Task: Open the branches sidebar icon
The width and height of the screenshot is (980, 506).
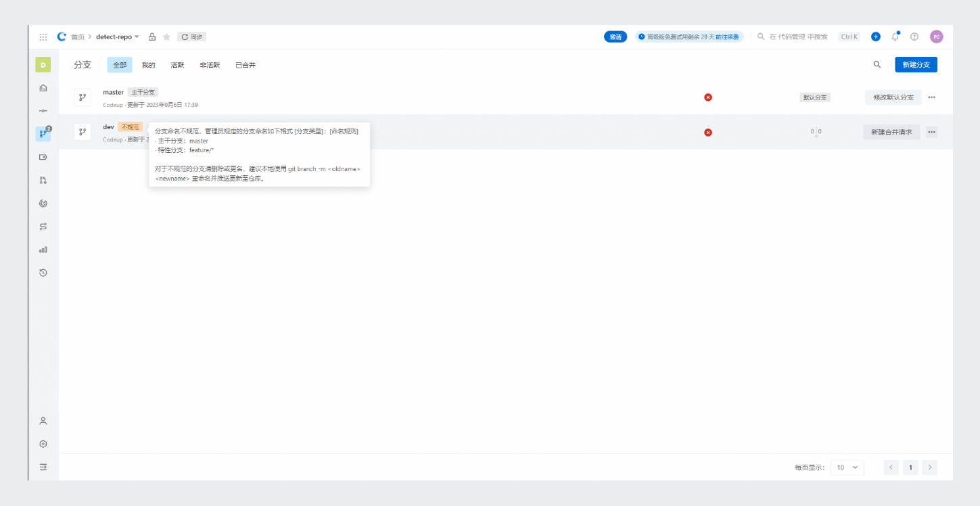Action: tap(43, 134)
